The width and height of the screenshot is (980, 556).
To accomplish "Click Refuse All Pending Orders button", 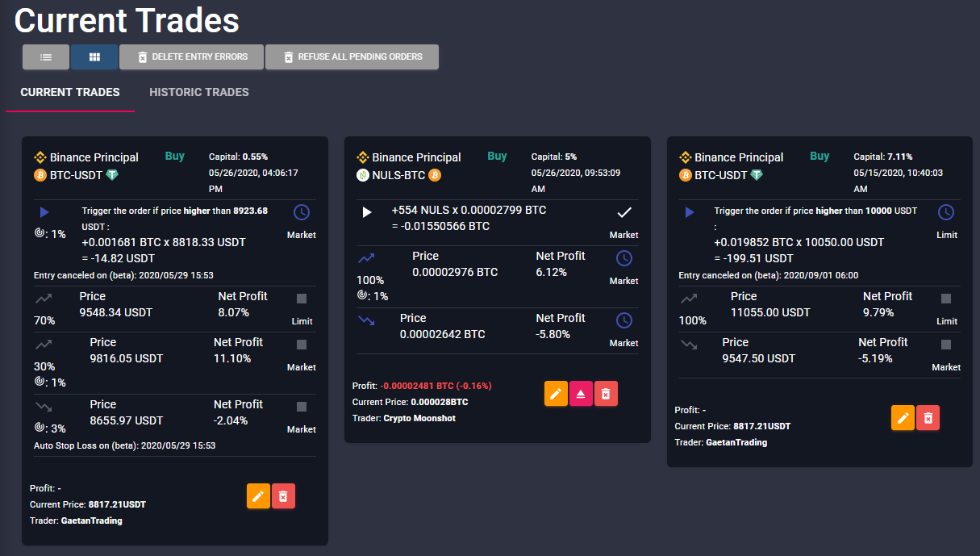I will coord(352,57).
